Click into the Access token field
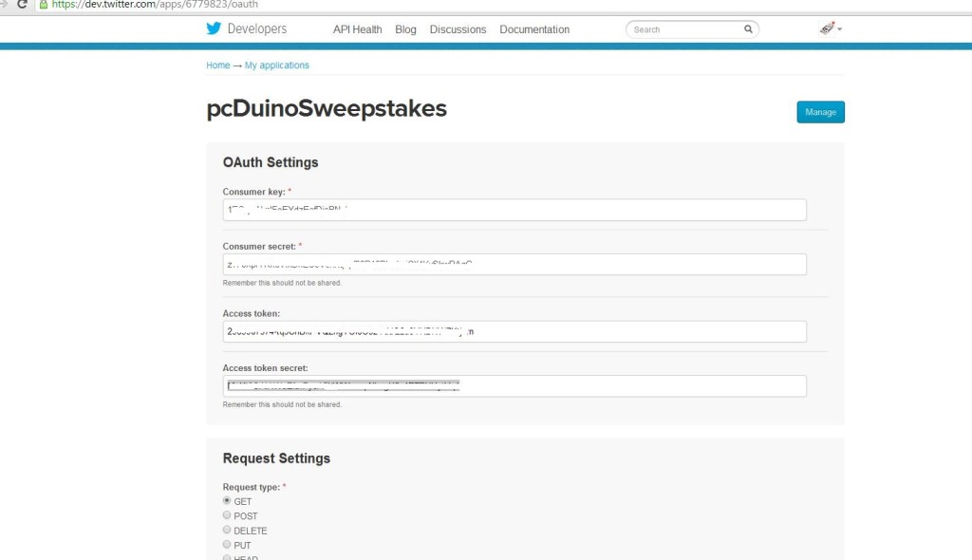The width and height of the screenshot is (972, 560). [x=514, y=331]
